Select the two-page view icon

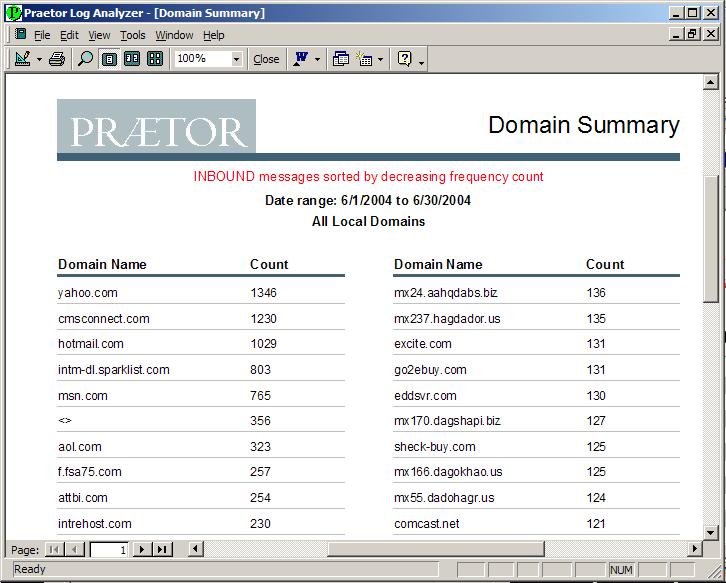pyautogui.click(x=132, y=59)
